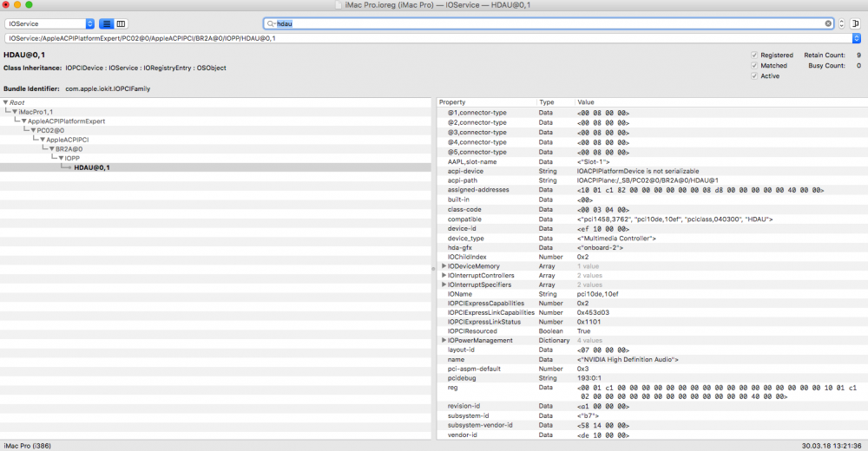
Task: Select the revision-id property
Action: [652, 406]
